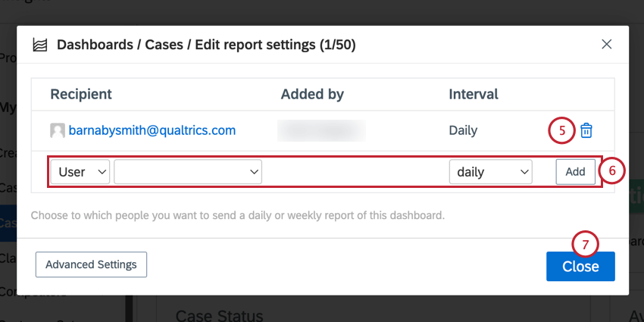This screenshot has width=644, height=322.
Task: Open Advanced Settings
Action: (x=91, y=264)
